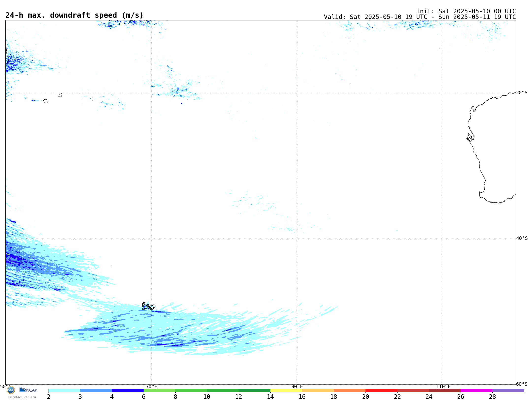The image size is (532, 400).
Task: Click the Mauritius island outline
Action: [x=60, y=95]
